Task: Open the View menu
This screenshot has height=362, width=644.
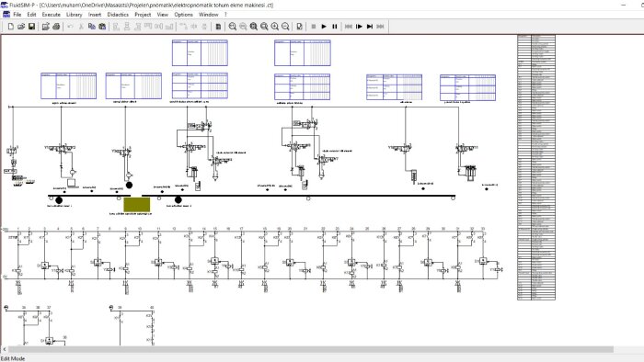Action: point(163,15)
